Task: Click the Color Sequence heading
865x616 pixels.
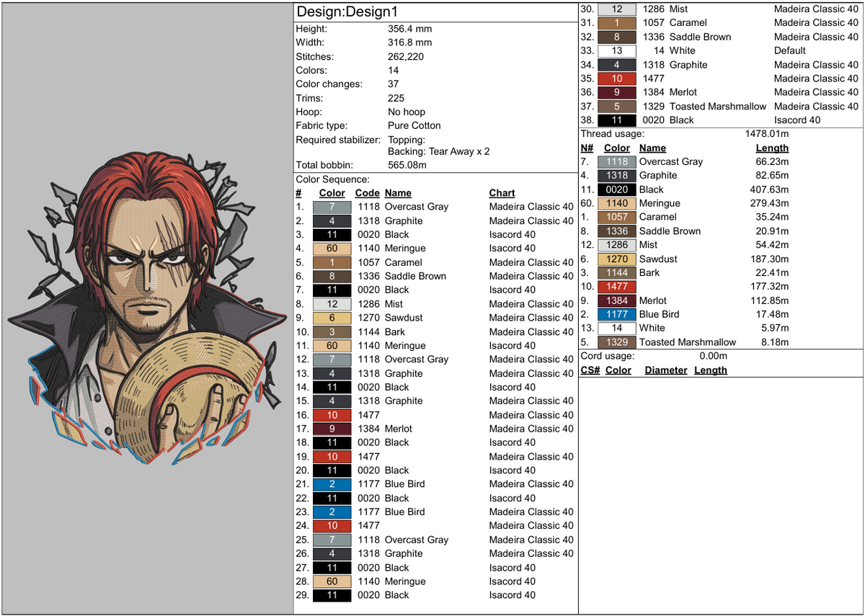Action: point(332,179)
